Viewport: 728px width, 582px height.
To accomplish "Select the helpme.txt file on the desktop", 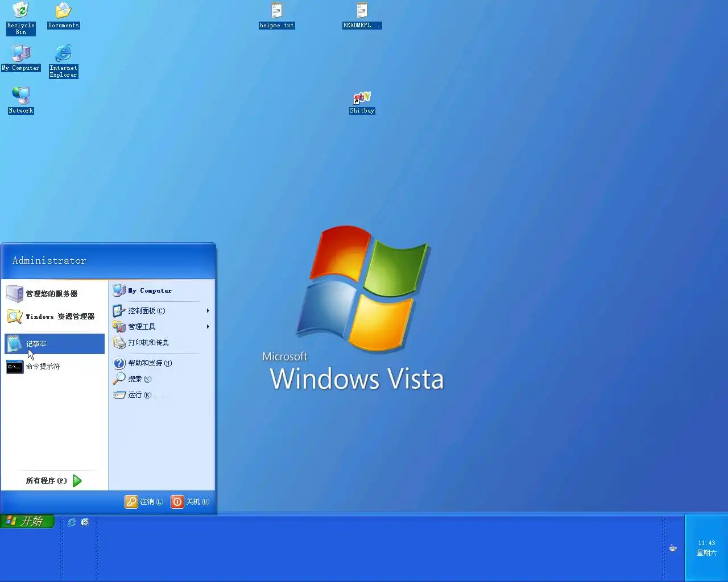I will click(x=276, y=15).
